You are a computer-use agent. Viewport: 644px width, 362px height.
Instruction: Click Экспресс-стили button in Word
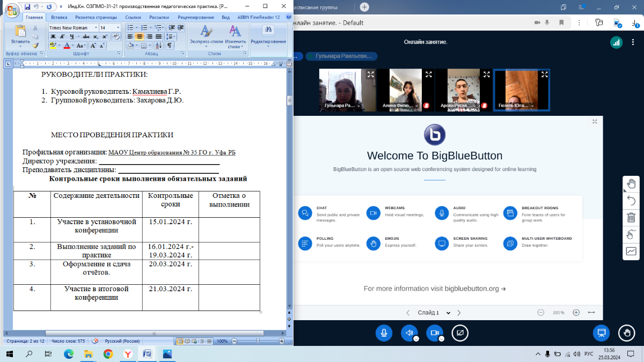click(x=206, y=36)
